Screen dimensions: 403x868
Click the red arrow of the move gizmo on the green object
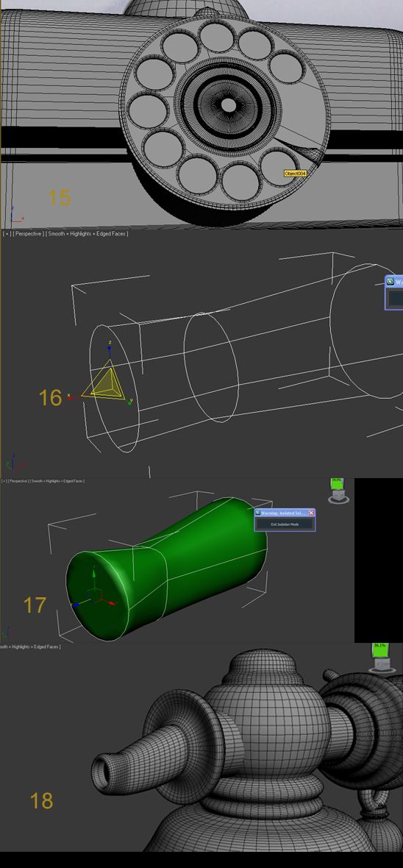pos(110,602)
